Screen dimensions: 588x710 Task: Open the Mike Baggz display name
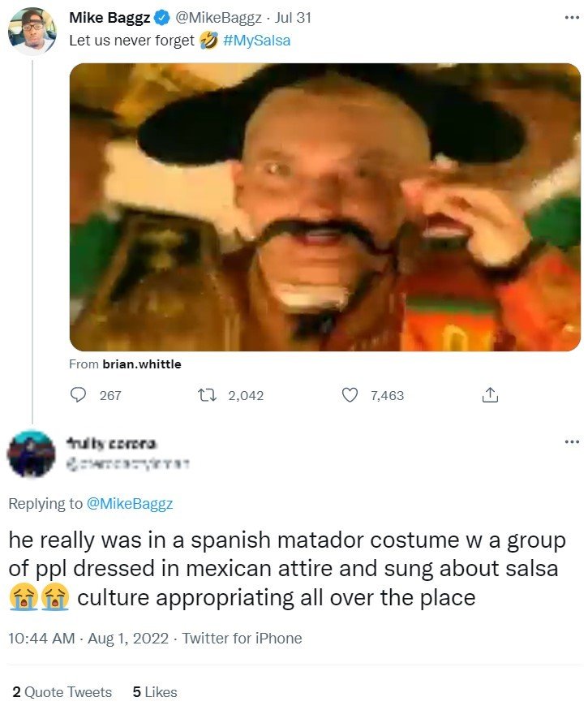[109, 18]
